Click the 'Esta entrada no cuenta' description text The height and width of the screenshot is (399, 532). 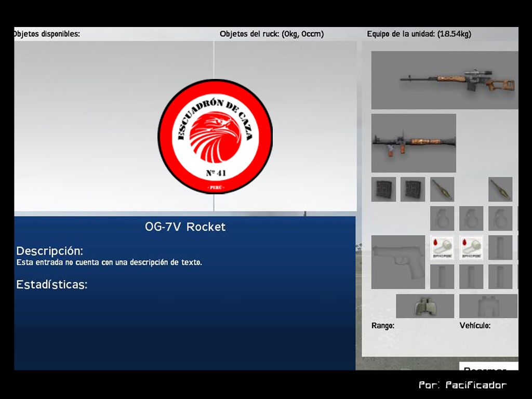[x=109, y=262]
